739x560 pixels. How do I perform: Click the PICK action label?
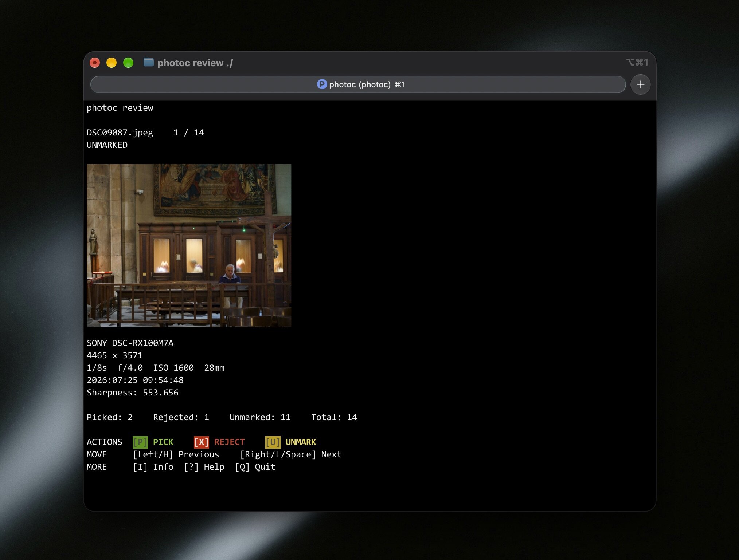click(x=163, y=442)
